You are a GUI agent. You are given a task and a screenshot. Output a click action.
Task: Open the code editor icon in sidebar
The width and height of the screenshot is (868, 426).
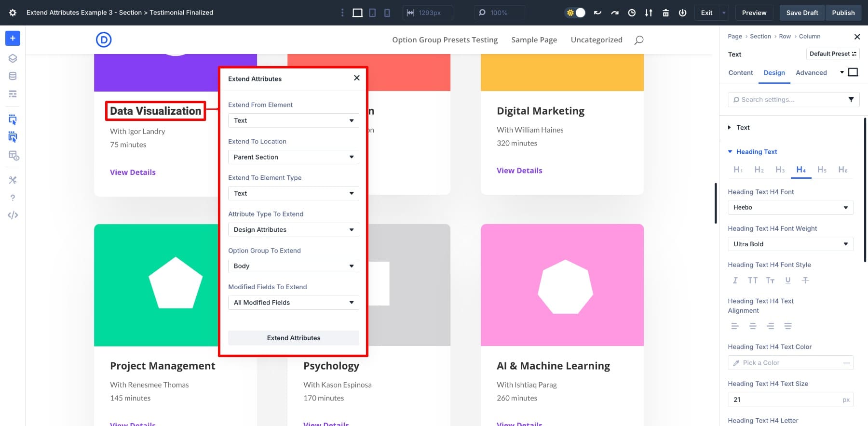pos(13,215)
